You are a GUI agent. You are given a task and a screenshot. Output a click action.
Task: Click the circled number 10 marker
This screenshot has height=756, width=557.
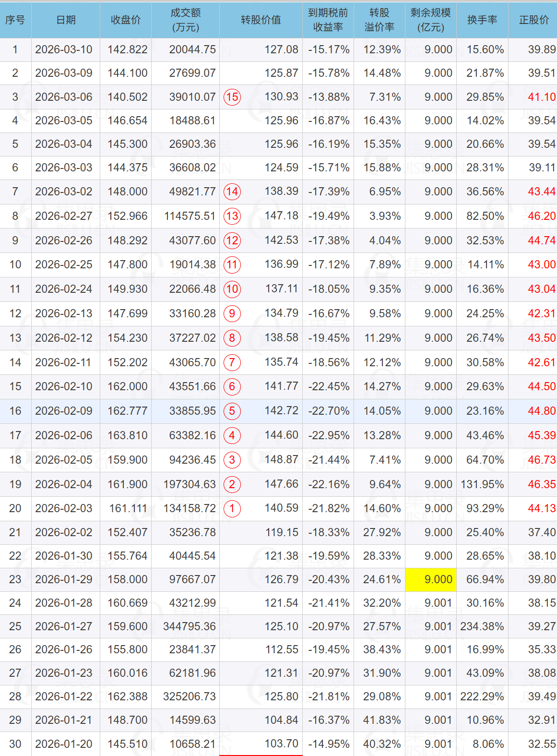pos(232,289)
